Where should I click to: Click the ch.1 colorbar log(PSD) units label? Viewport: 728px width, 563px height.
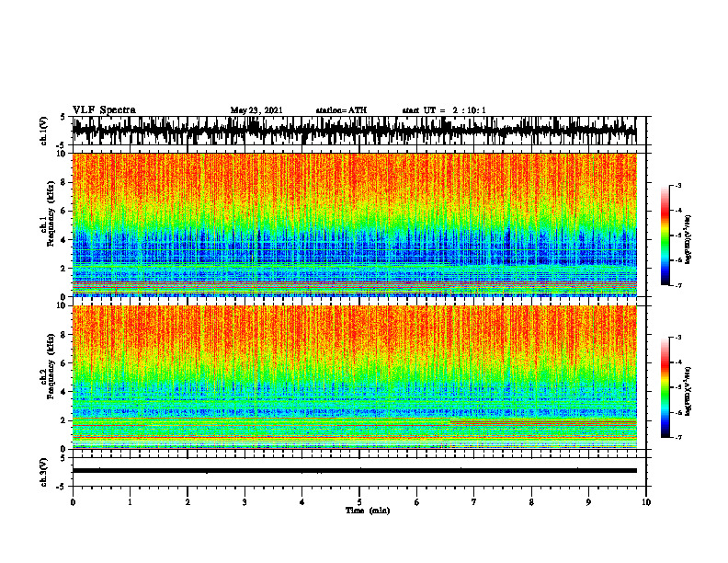688,240
